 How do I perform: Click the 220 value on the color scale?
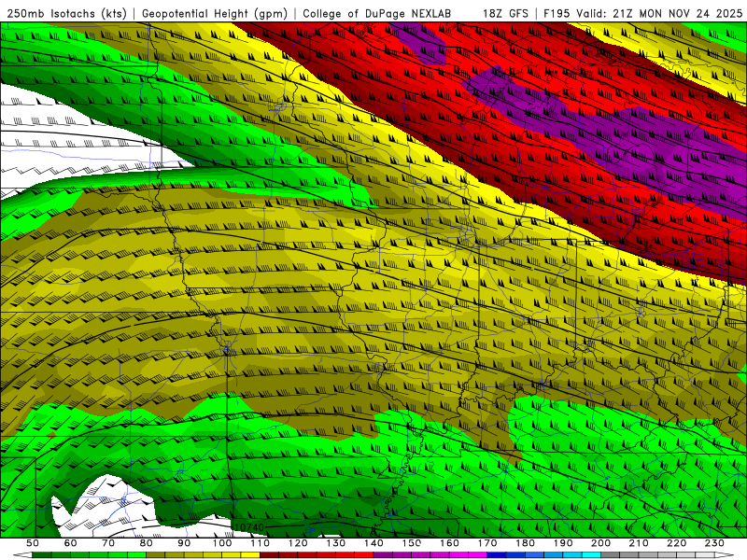pyautogui.click(x=676, y=543)
